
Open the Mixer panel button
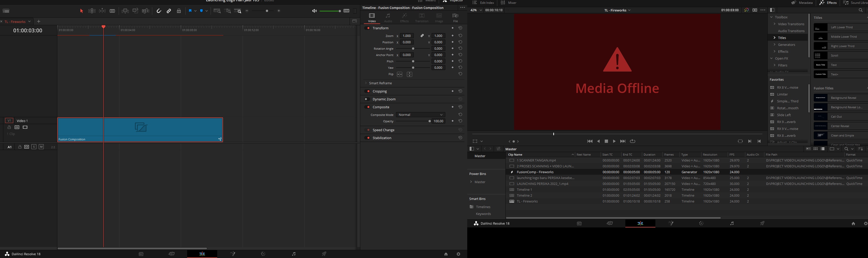click(x=508, y=3)
